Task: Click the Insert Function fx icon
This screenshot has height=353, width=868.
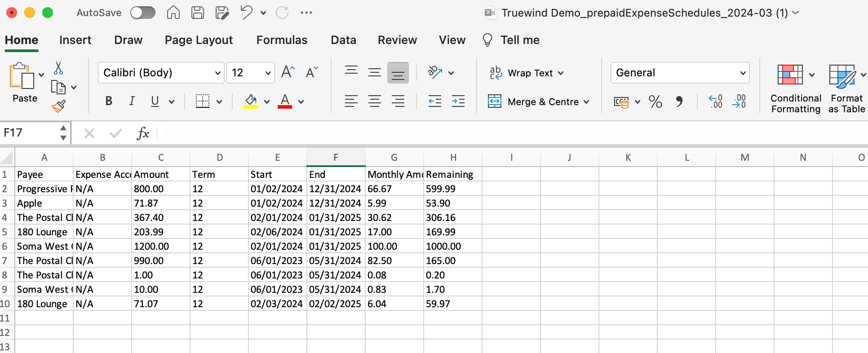Action: click(x=142, y=133)
